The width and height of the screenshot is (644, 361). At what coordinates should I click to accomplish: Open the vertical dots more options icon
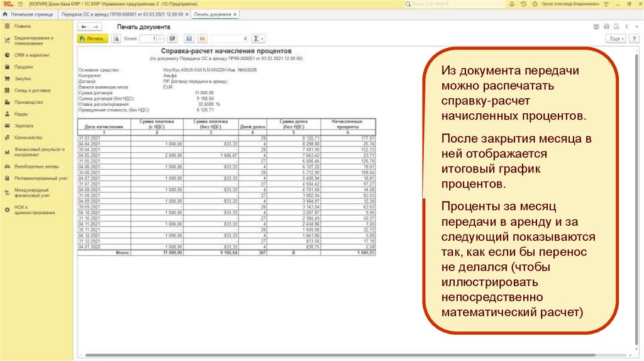pyautogui.click(x=627, y=26)
